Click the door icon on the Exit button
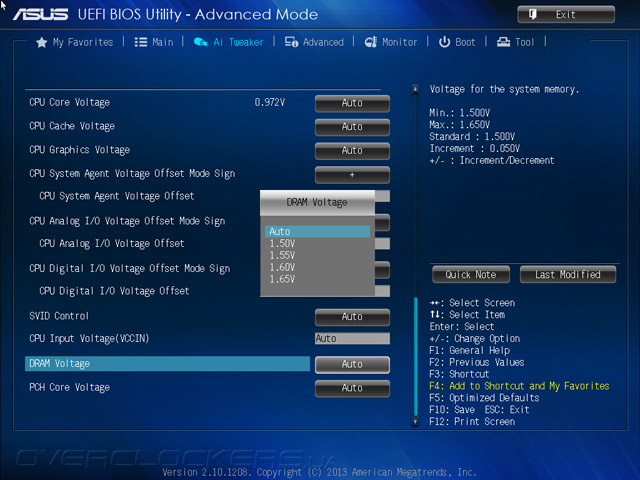 click(533, 15)
